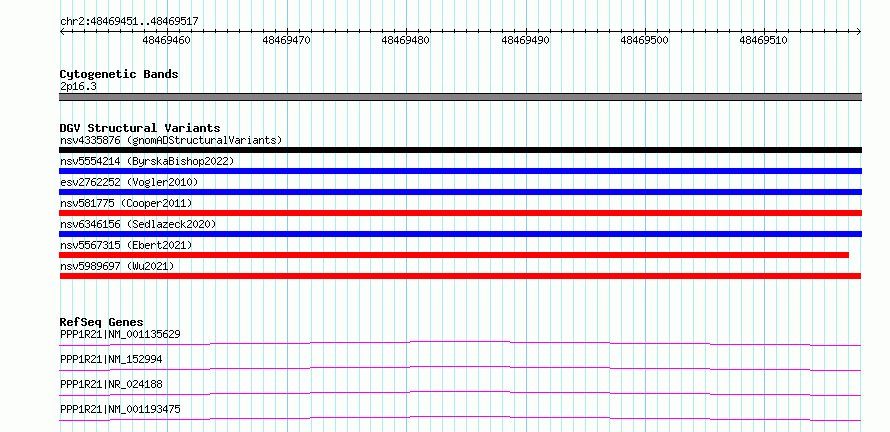Click ruler tick label 48469500

[x=644, y=40]
